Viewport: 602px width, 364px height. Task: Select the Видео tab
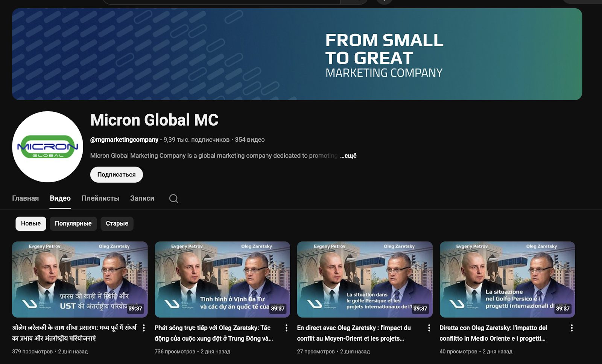60,198
